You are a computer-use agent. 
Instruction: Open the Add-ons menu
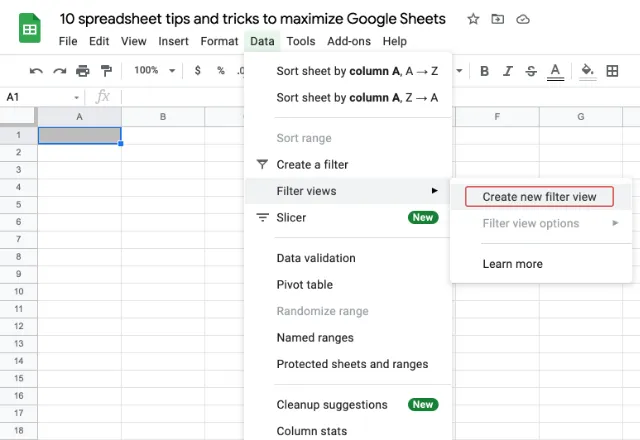coord(349,41)
